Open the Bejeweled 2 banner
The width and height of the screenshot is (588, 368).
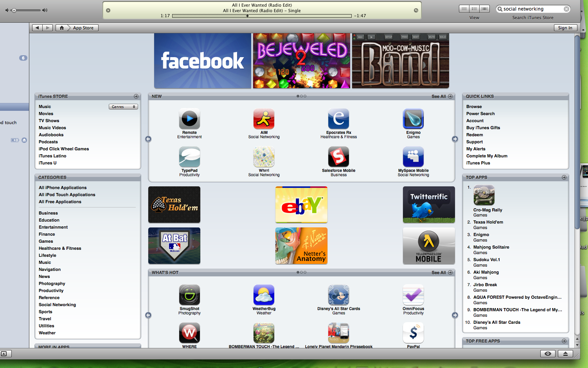click(301, 61)
